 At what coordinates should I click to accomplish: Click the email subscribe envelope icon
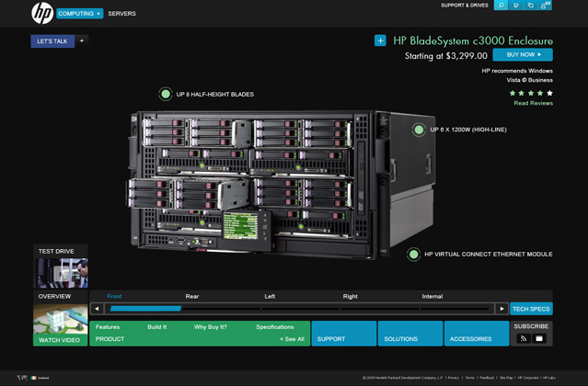click(540, 338)
